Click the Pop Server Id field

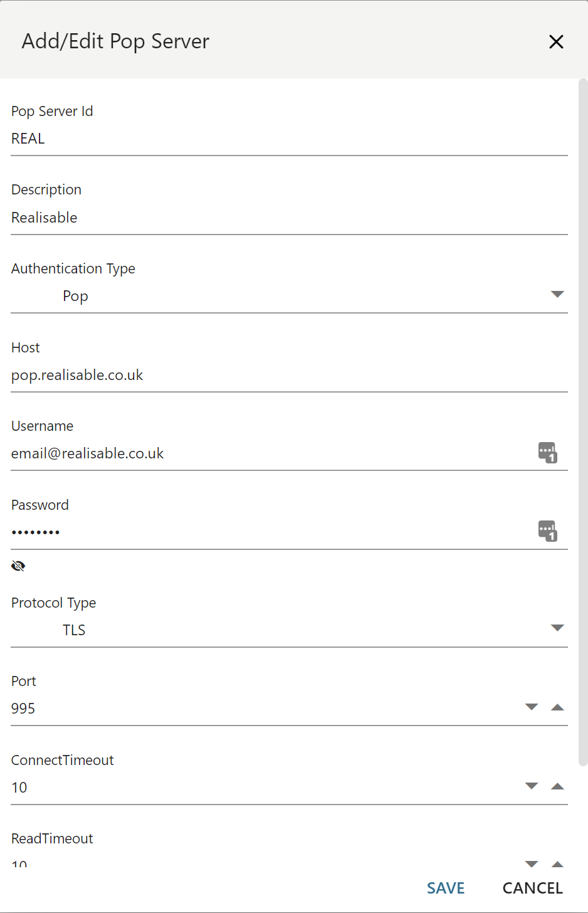(288, 139)
